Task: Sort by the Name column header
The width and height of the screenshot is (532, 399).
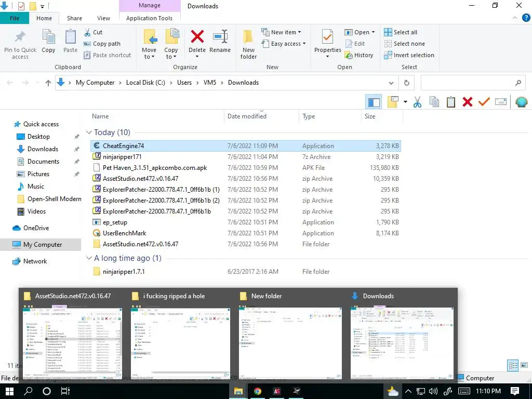Action: click(156, 116)
